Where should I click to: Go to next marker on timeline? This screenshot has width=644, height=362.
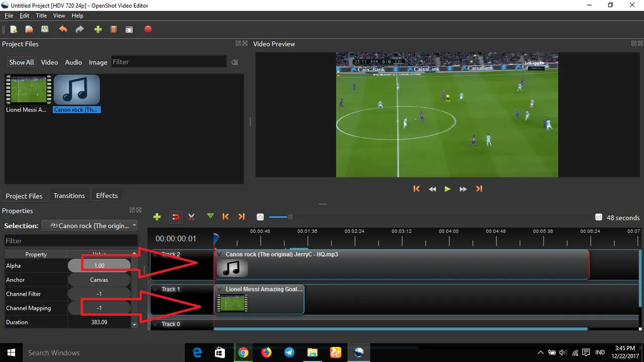pyautogui.click(x=242, y=217)
